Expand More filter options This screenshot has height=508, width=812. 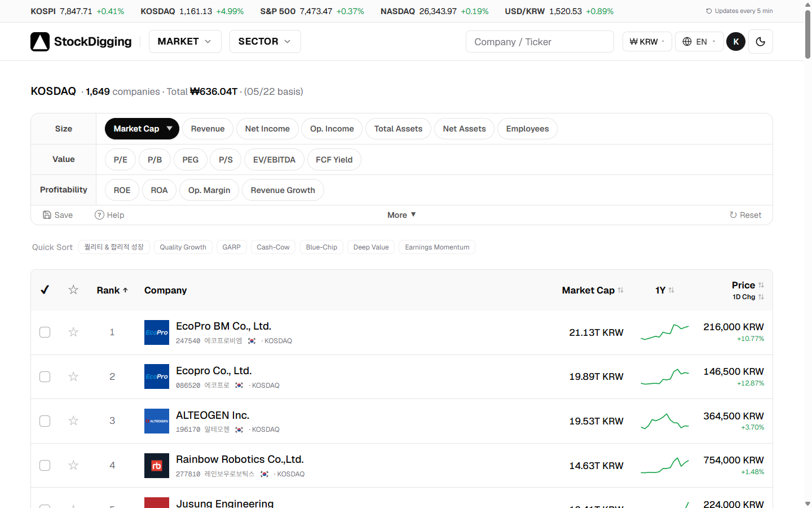401,215
